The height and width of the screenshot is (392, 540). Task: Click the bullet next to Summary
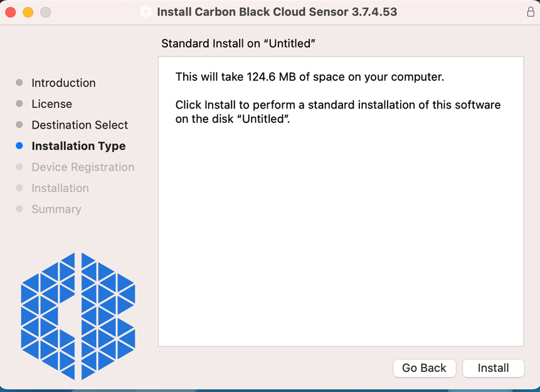[20, 209]
